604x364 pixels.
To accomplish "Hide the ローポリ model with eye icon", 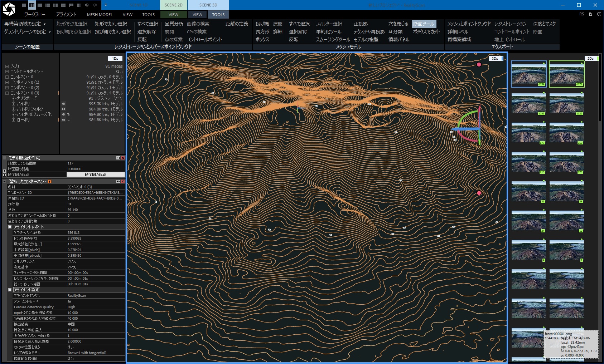I will [63, 120].
